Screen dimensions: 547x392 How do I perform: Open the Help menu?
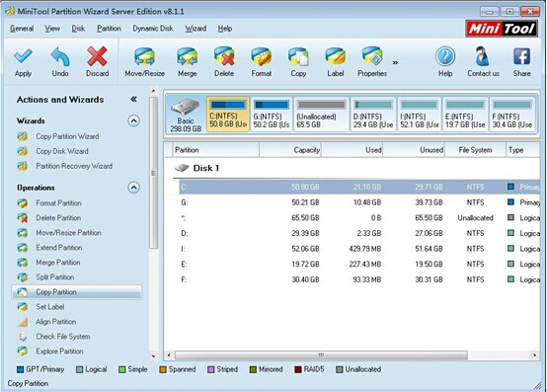pyautogui.click(x=225, y=29)
